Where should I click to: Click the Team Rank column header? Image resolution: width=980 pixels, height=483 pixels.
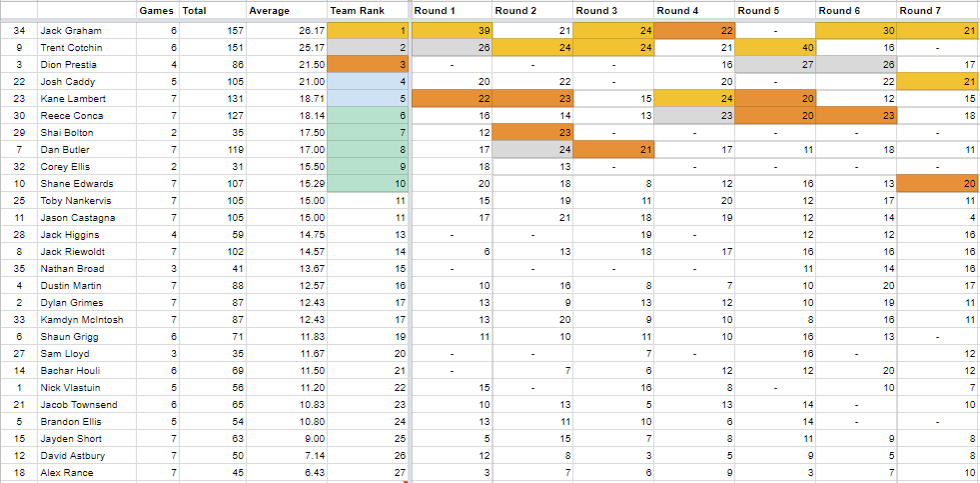point(367,11)
